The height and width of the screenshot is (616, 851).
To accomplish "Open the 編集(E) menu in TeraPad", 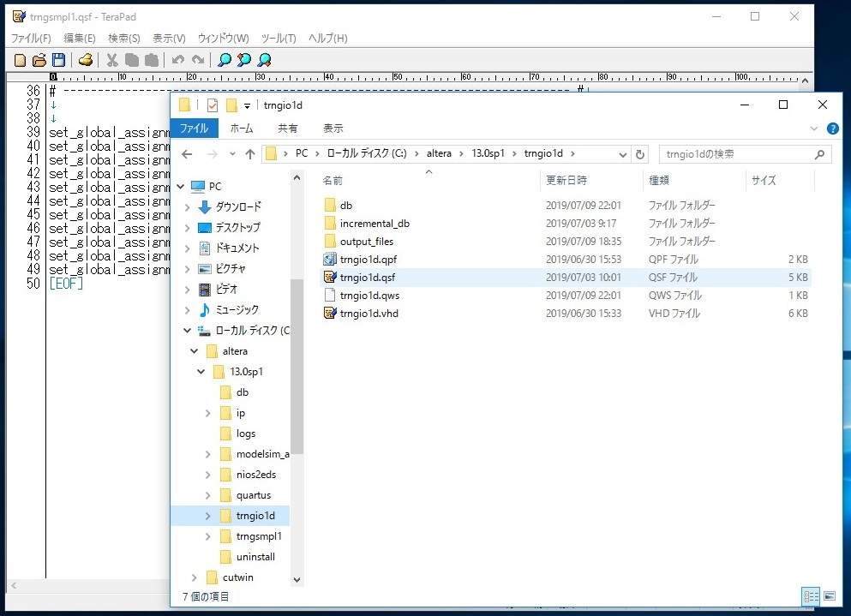I will point(79,38).
